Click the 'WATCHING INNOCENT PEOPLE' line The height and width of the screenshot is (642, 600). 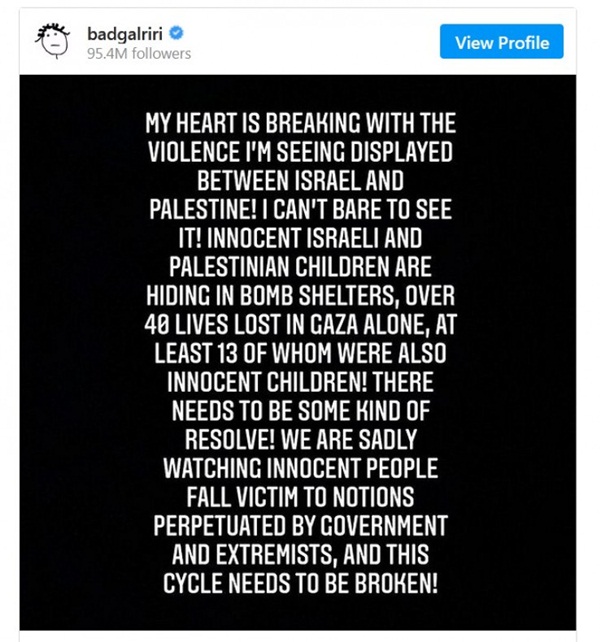pos(300,468)
